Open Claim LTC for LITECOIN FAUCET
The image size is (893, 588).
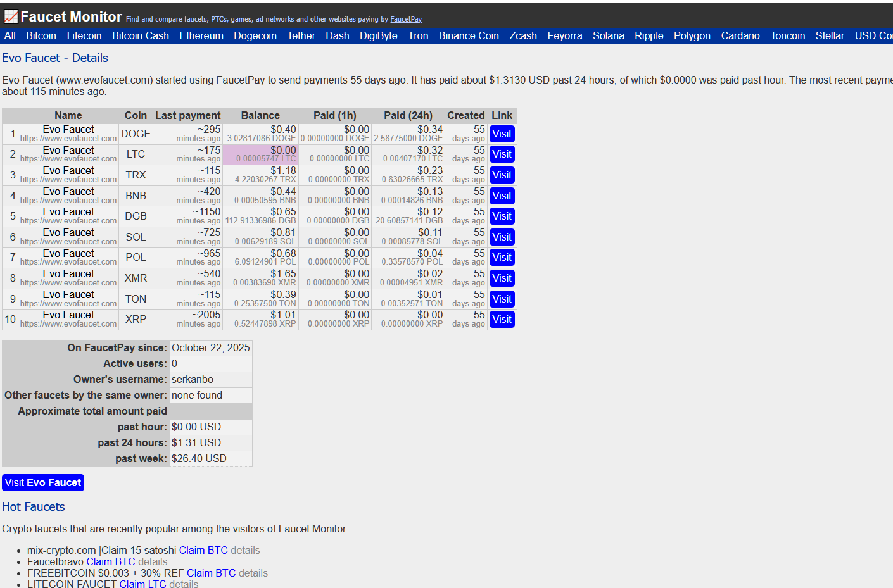tap(142, 584)
